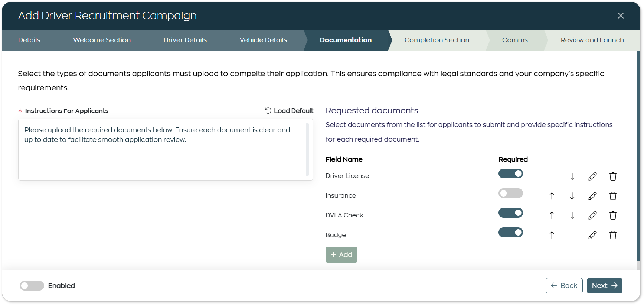
Task: Proceed with the Next button
Action: tap(604, 286)
